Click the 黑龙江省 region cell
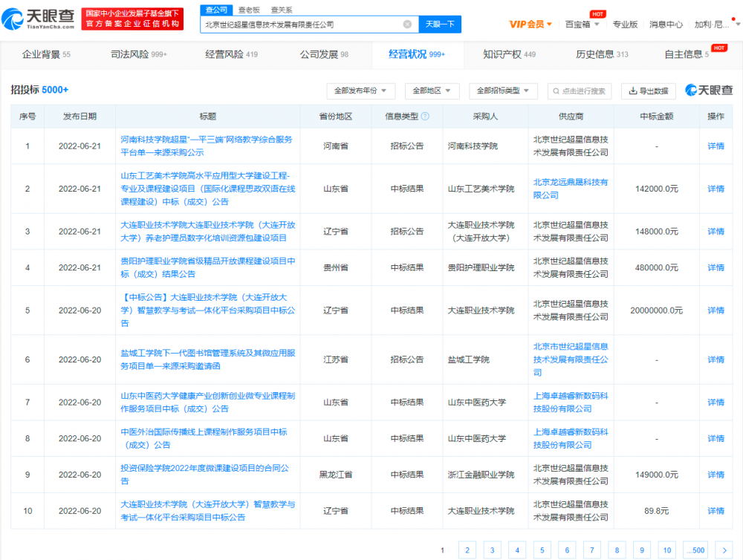 pos(336,475)
